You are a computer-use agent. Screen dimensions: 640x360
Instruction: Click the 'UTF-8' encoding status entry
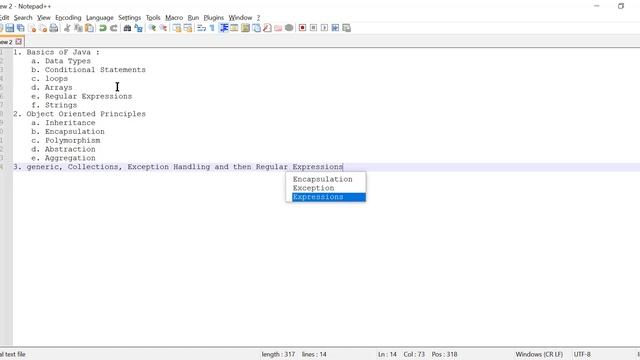pyautogui.click(x=582, y=354)
